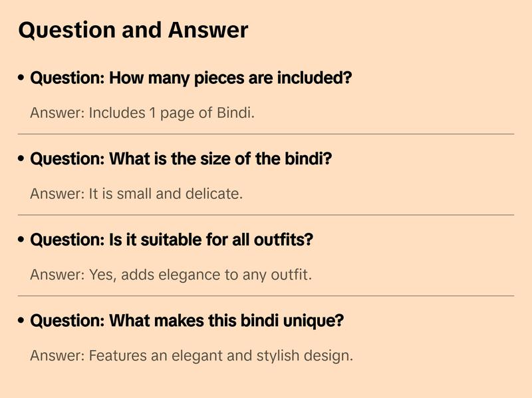Click the bullet before the bindi size question
This screenshot has width=532, height=398.
(22, 160)
